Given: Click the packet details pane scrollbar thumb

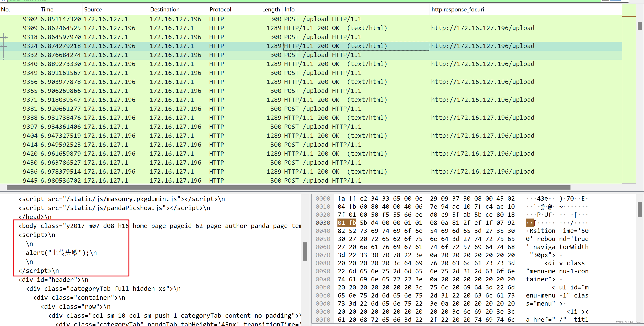Looking at the screenshot, I should point(305,251).
